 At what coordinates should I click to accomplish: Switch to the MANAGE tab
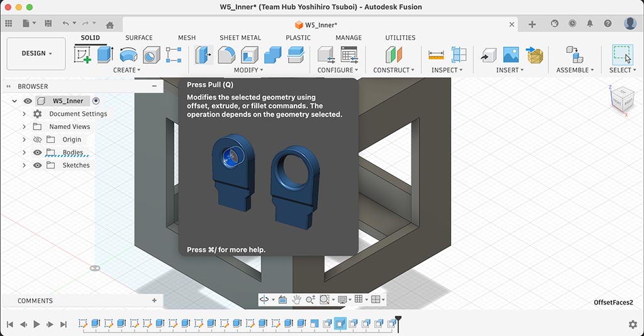click(x=348, y=38)
